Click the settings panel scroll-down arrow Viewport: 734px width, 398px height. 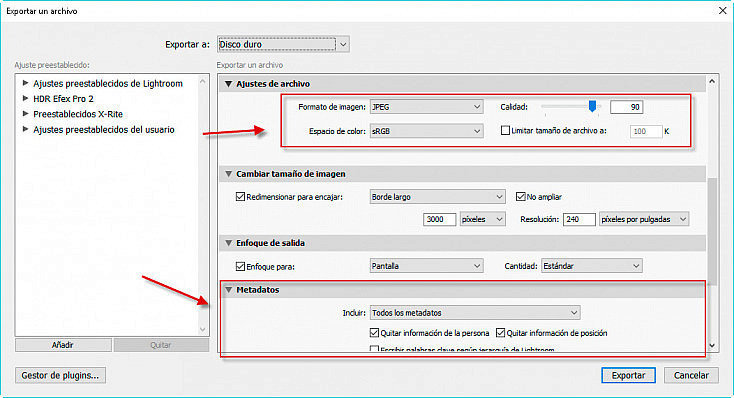point(712,346)
